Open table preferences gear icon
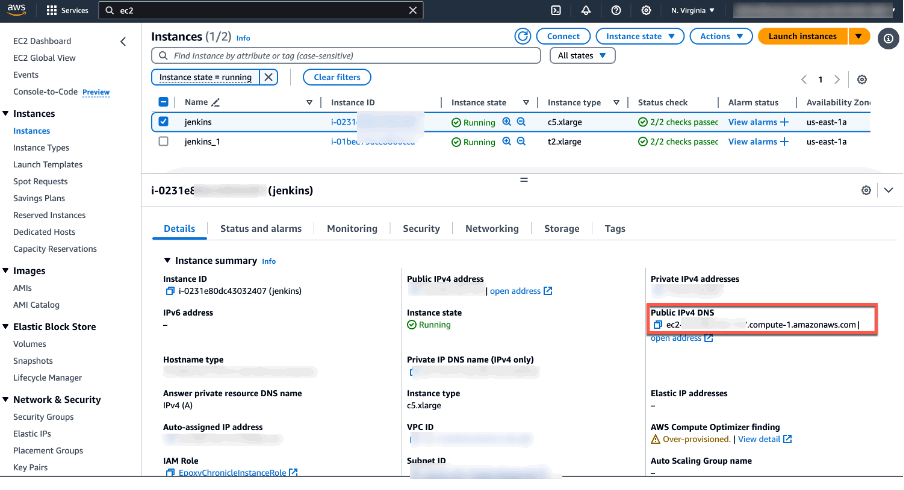 pyautogui.click(x=862, y=80)
